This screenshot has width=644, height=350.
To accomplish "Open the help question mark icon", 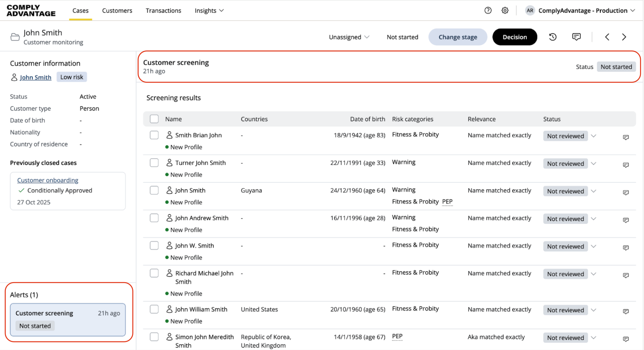I will (488, 11).
